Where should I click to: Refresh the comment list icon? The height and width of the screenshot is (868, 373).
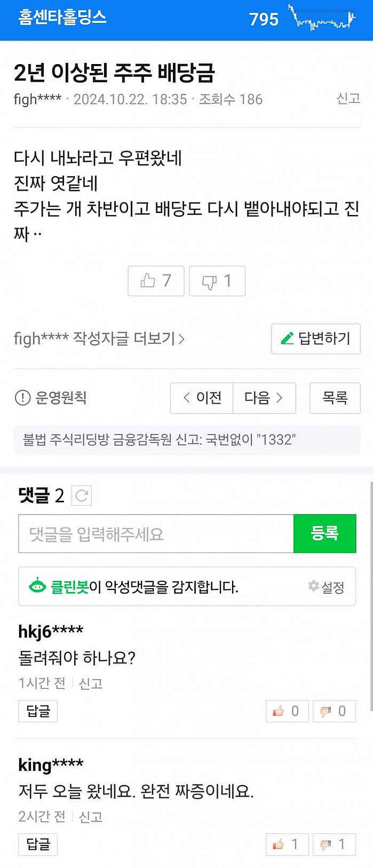pos(81,495)
